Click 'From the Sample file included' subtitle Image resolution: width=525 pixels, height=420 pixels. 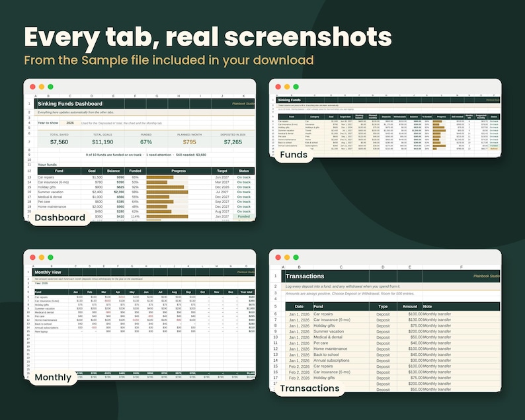click(x=169, y=60)
